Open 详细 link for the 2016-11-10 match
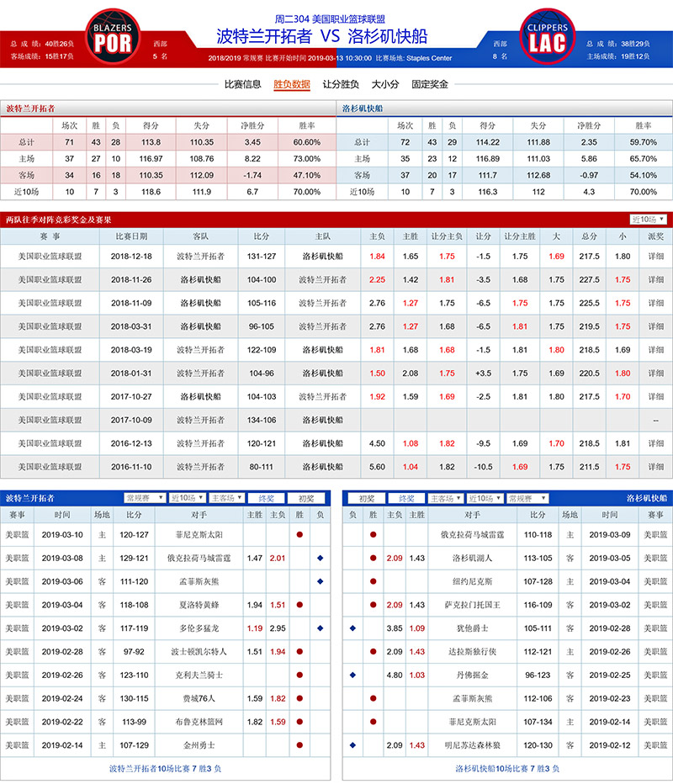Screen dimensions: 673x784 pyautogui.click(x=656, y=467)
